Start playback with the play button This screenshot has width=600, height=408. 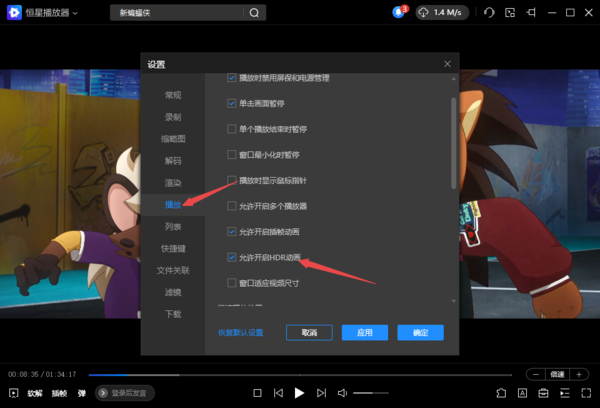coord(299,393)
